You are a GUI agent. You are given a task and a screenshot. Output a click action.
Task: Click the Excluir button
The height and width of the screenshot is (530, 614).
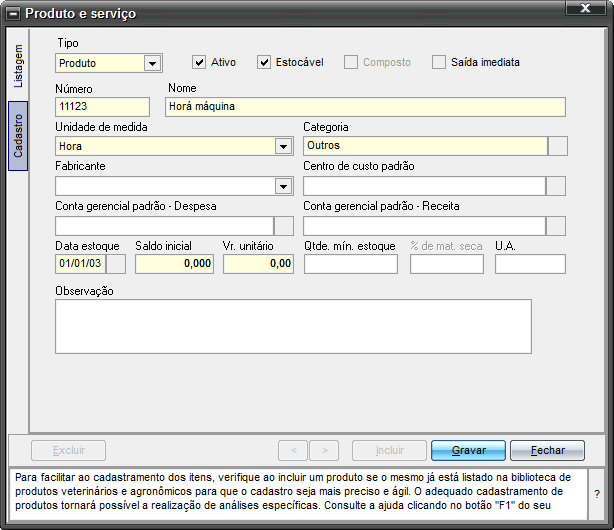coord(69,450)
